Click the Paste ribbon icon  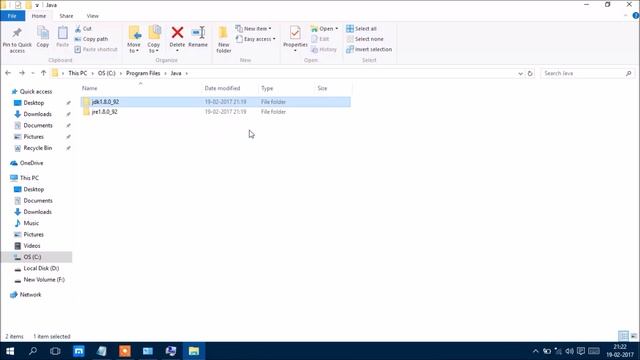click(62, 37)
